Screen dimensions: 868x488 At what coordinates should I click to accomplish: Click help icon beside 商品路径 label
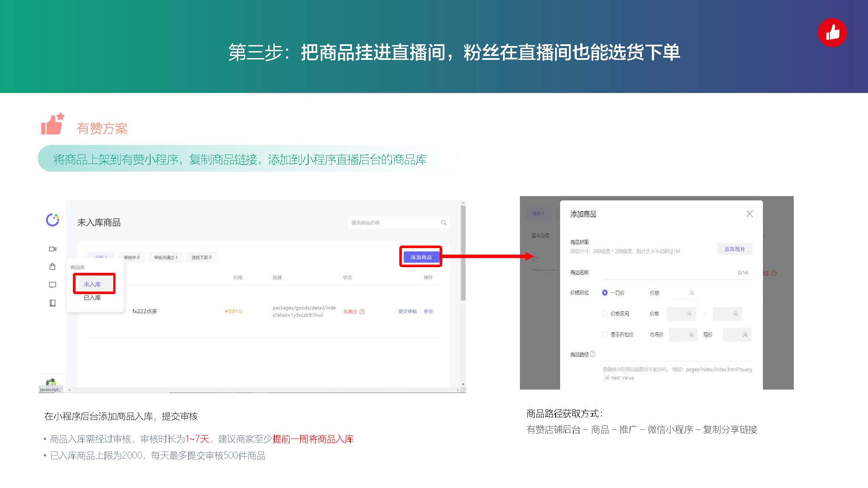click(593, 354)
